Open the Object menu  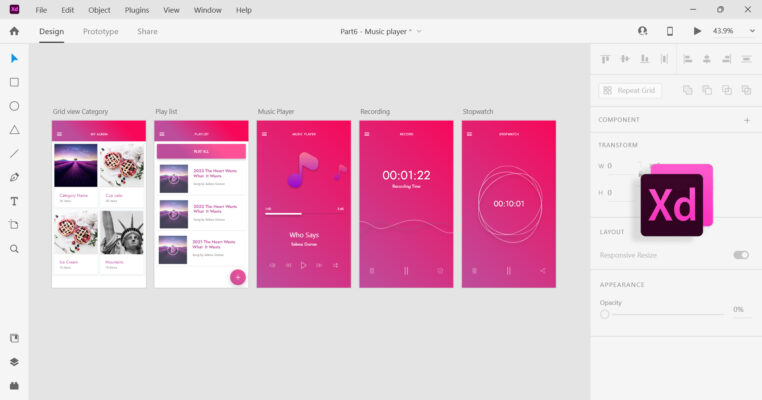point(99,10)
